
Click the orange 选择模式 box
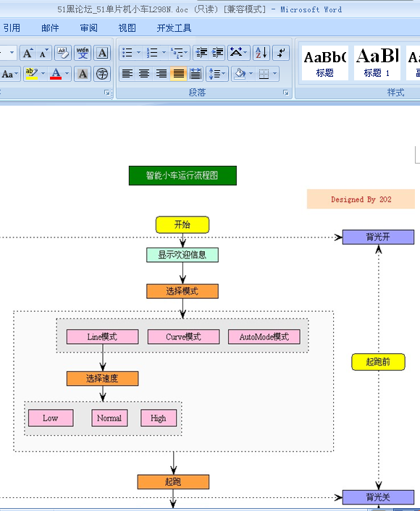click(x=182, y=291)
